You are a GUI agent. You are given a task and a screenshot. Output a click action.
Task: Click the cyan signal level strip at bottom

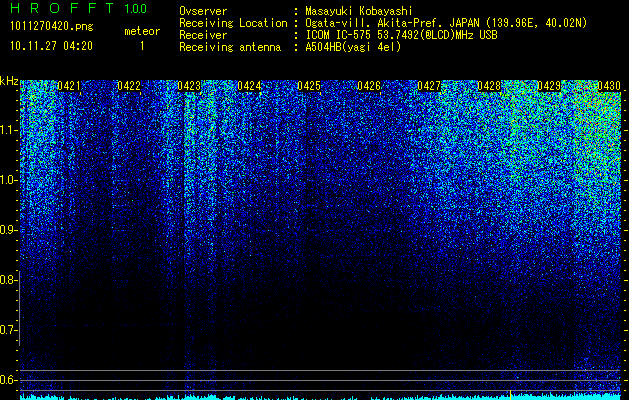(x=320, y=397)
